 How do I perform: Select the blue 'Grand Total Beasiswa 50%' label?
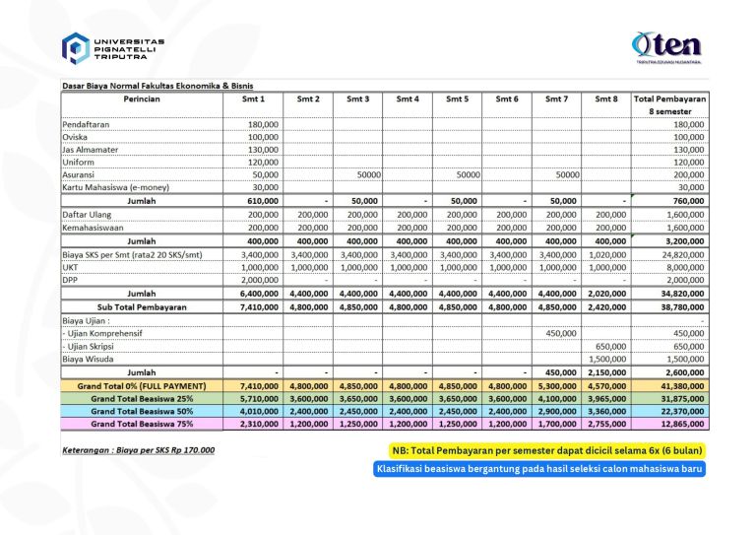tap(150, 410)
